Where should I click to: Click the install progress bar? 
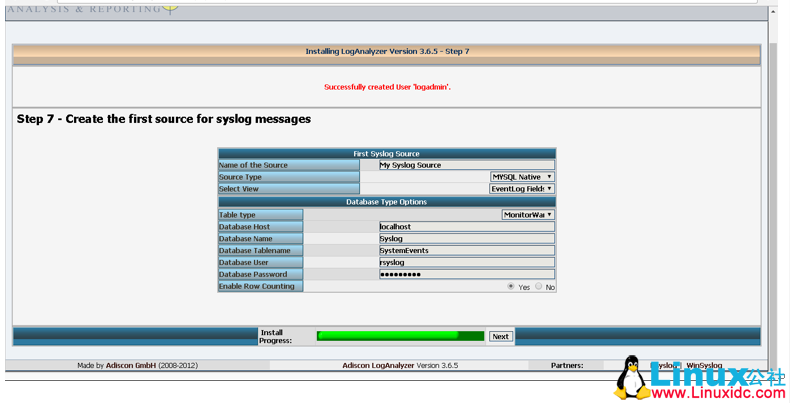tap(401, 336)
